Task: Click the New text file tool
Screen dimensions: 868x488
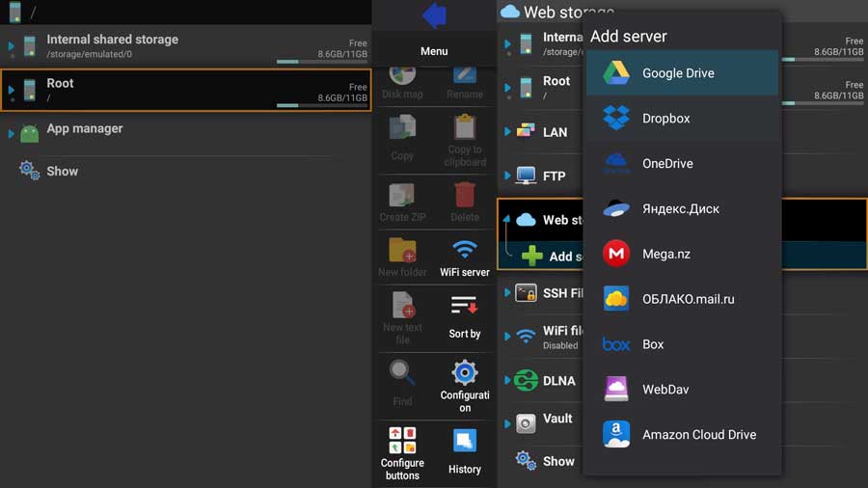Action: [402, 317]
